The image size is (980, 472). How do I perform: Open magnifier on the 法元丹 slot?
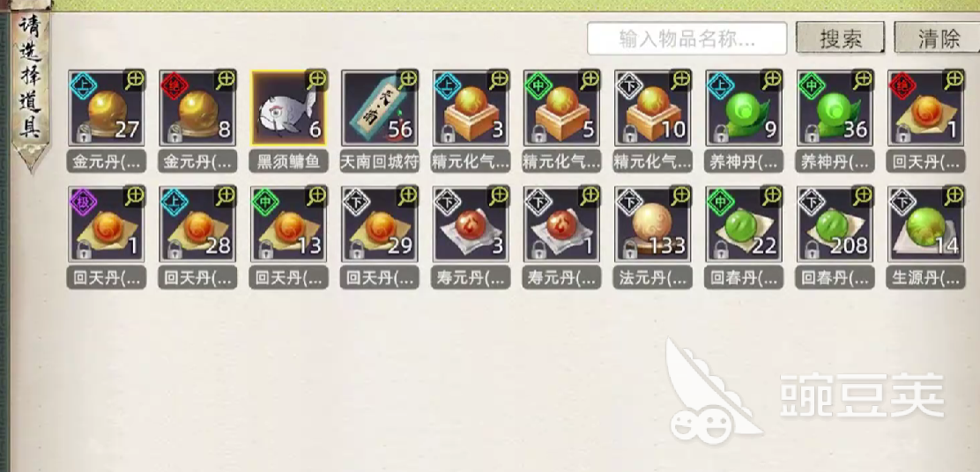[681, 195]
